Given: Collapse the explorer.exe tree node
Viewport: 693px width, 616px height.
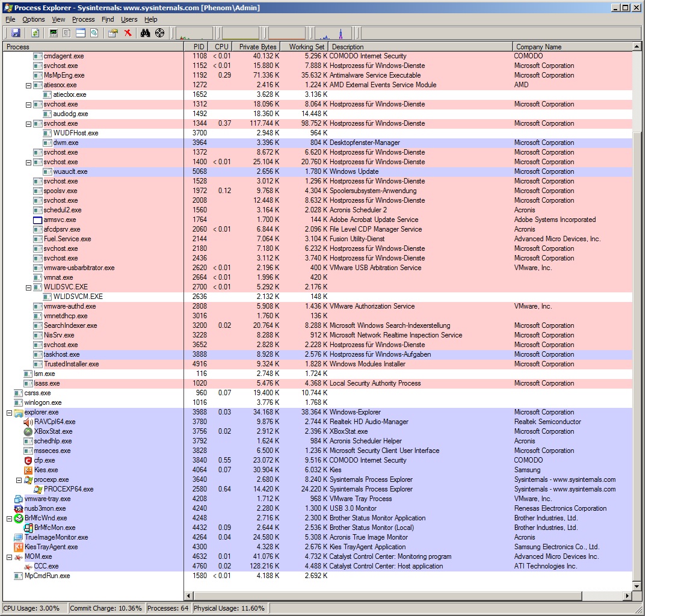Looking at the screenshot, I should pos(9,413).
